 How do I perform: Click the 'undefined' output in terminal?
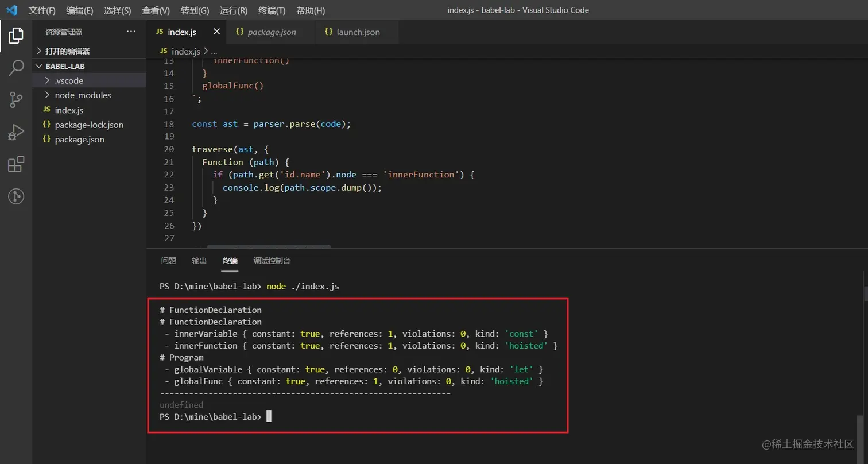pyautogui.click(x=181, y=405)
